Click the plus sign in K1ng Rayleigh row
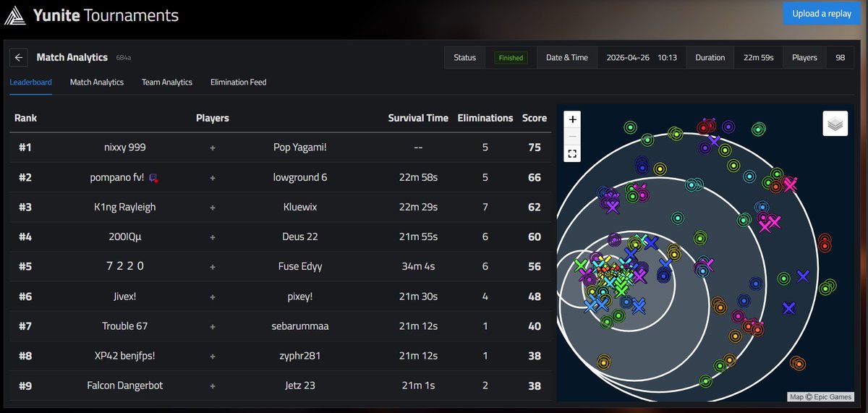868x413 pixels. [212, 208]
